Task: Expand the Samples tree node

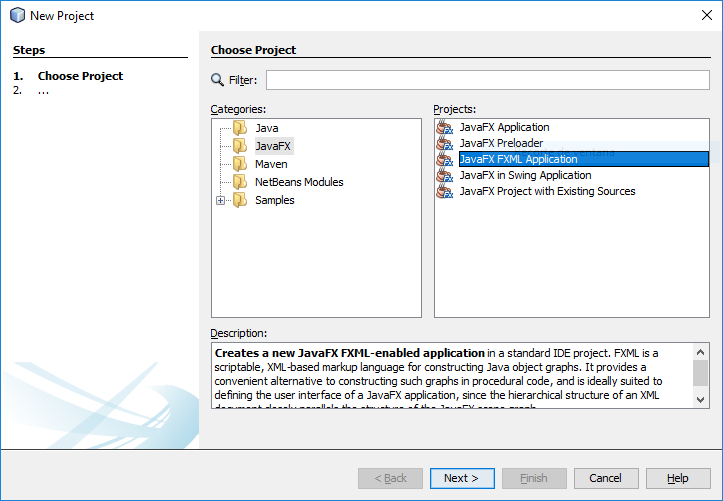Action: coord(221,200)
